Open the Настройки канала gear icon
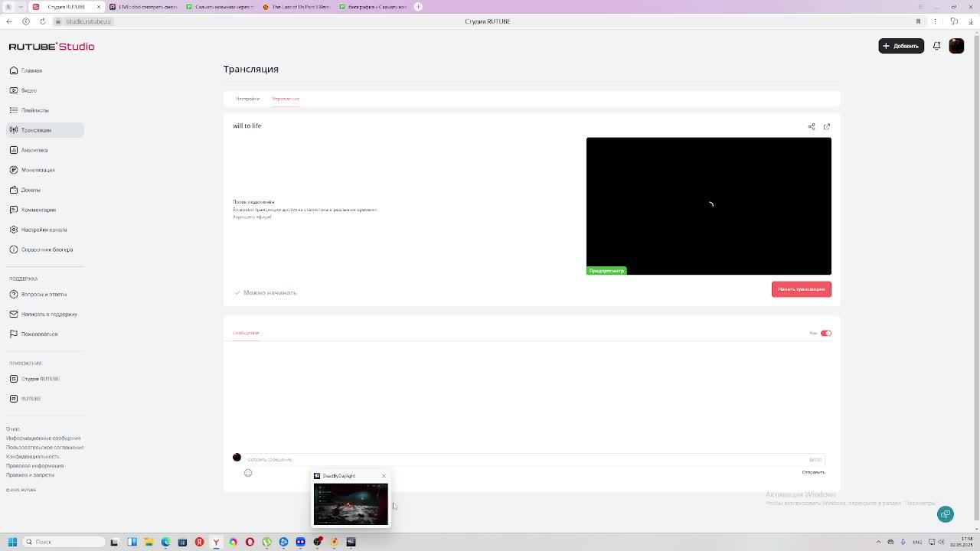Viewport: 980px width, 551px height. (x=14, y=230)
